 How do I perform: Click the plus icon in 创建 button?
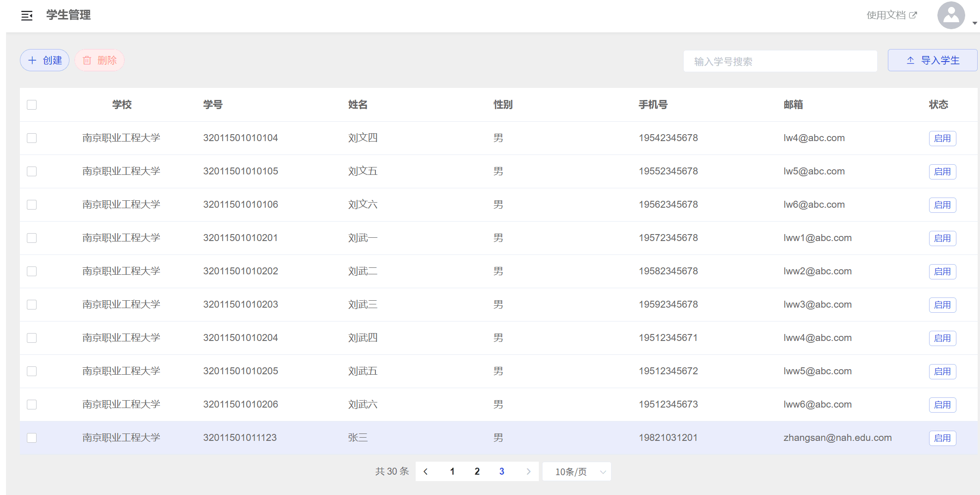(32, 61)
